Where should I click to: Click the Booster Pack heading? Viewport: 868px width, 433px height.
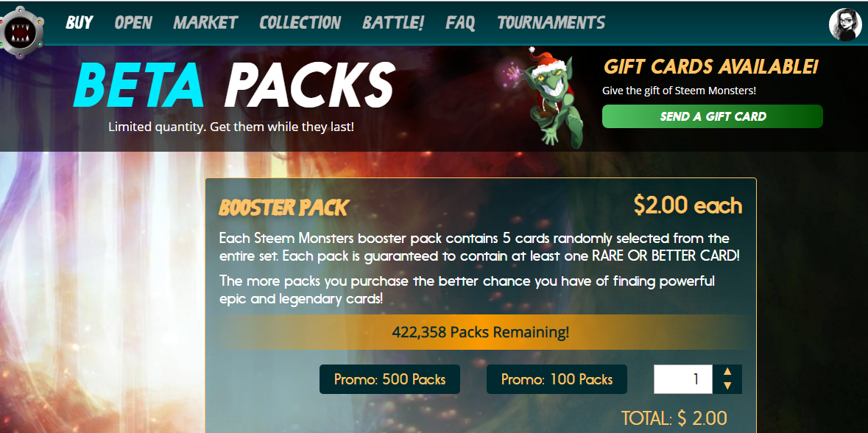(x=283, y=208)
